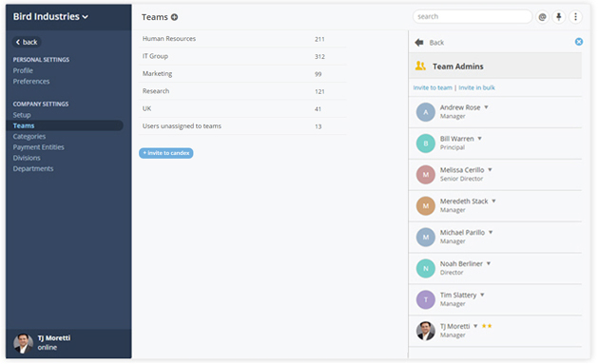Viewport: 598px width, 364px height.
Task: Click into the search field
Action: click(473, 16)
